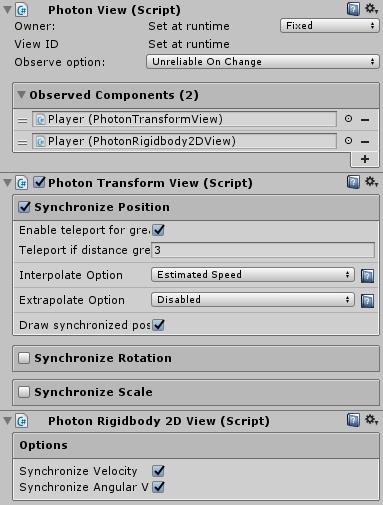Screen dimensions: 383x505
Task: Open Photon Rigidbody 2D View gear menu
Action: coord(371,420)
